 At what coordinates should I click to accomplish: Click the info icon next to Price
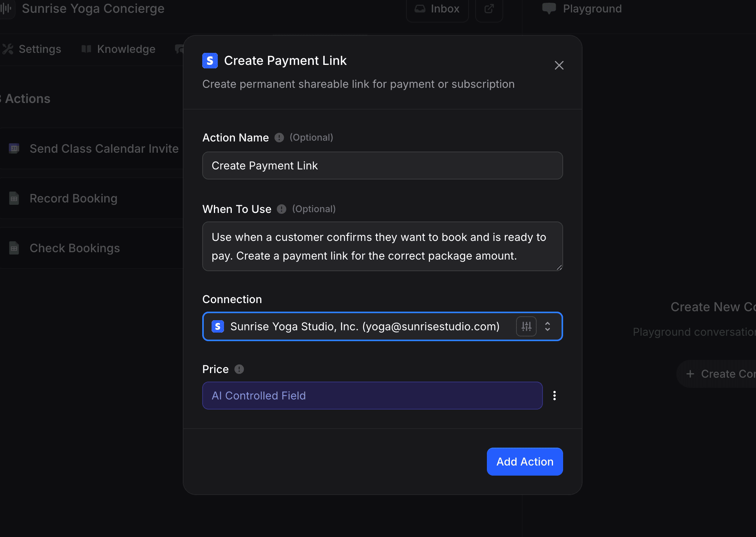[x=239, y=369]
